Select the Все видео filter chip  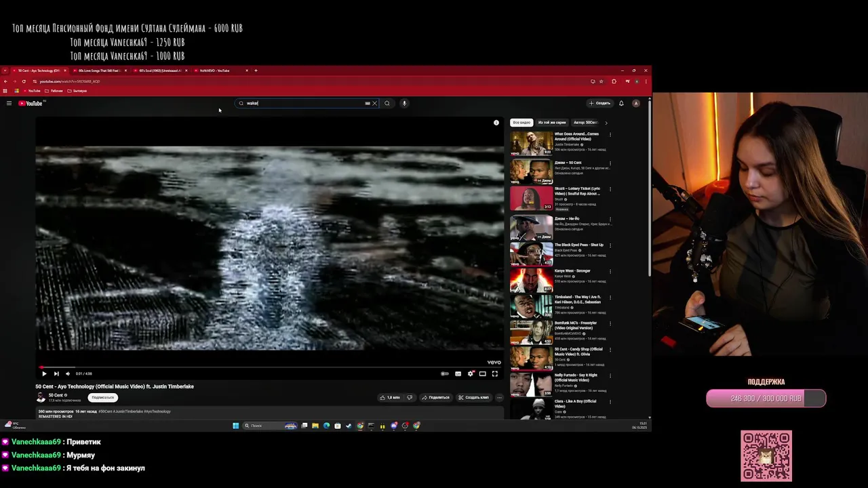(x=521, y=123)
